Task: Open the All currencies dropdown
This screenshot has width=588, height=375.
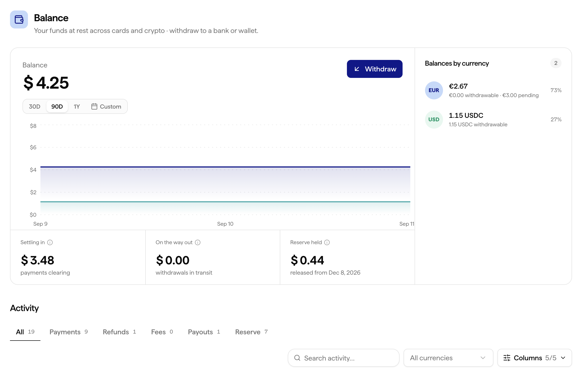Action: (x=448, y=358)
